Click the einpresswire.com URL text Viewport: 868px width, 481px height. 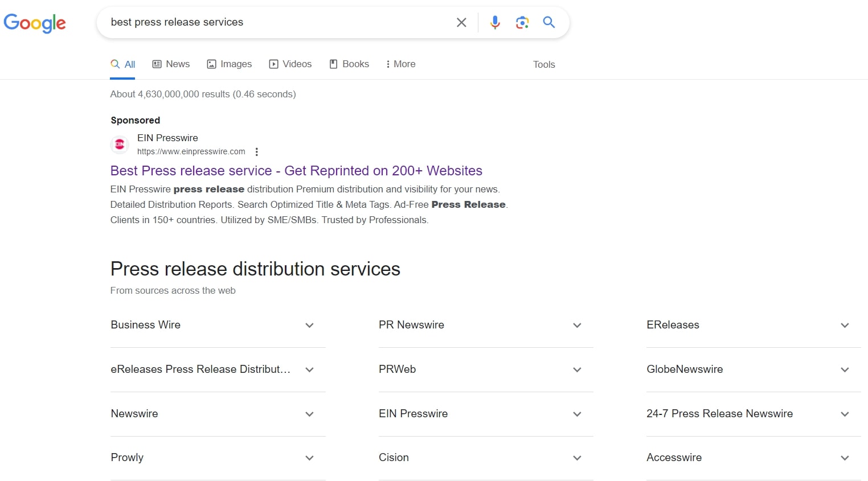pos(191,152)
